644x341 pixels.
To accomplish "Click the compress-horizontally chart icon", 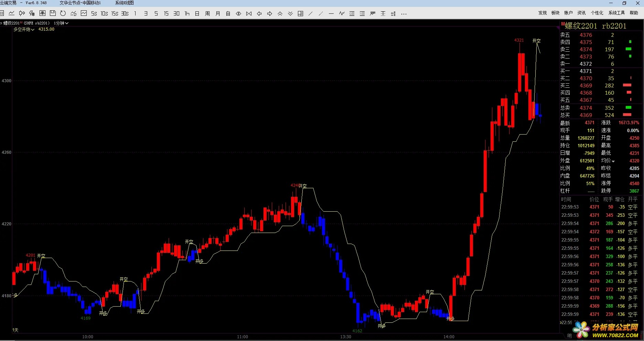I will [x=249, y=13].
